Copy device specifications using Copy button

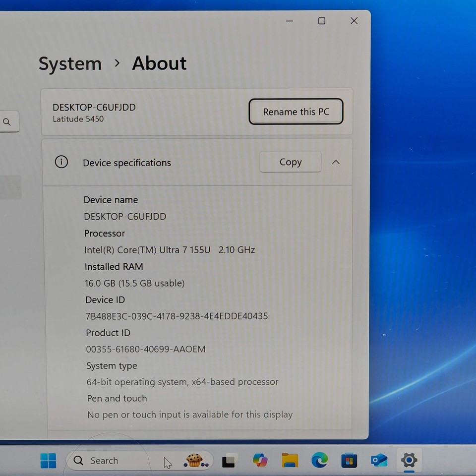click(x=290, y=162)
